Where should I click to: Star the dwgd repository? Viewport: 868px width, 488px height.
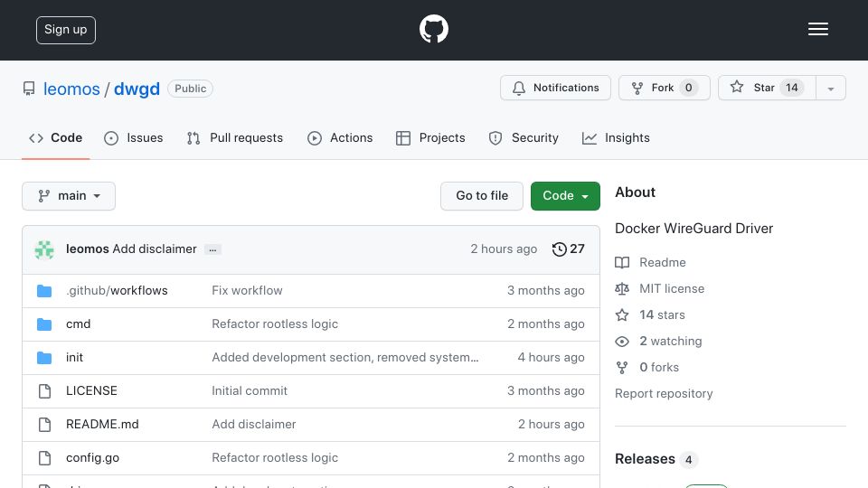coord(767,88)
